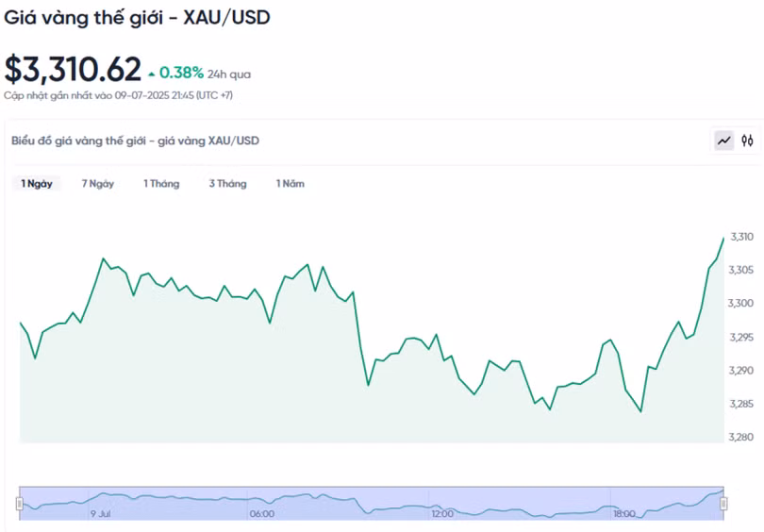This screenshot has height=532, width=764.
Task: Select the 3 Tháng time range
Action: point(228,184)
